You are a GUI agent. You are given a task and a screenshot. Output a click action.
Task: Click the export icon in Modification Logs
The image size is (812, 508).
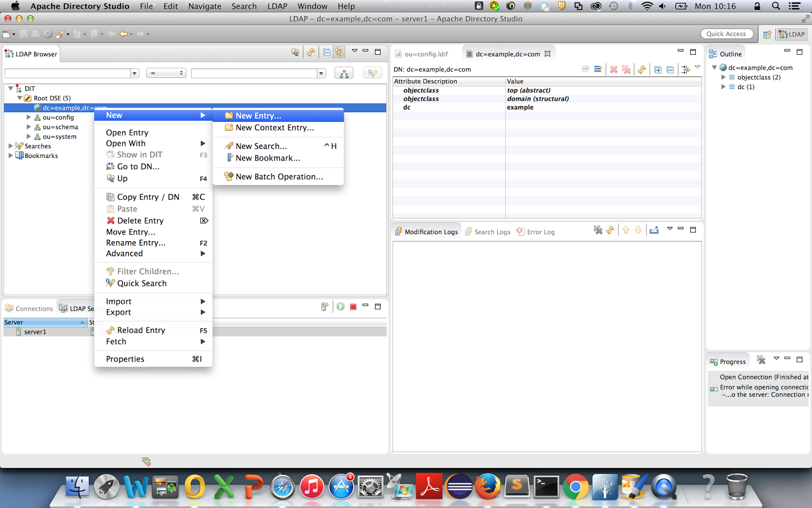point(654,230)
